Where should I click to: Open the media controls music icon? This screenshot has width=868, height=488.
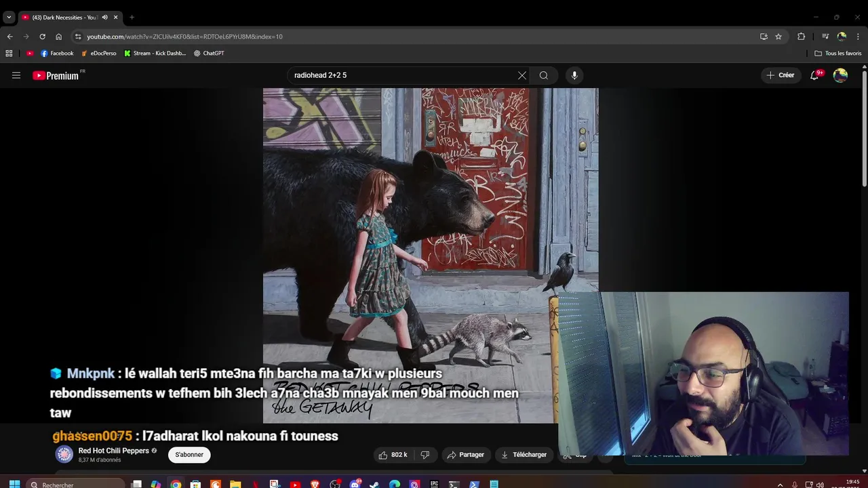tap(825, 37)
